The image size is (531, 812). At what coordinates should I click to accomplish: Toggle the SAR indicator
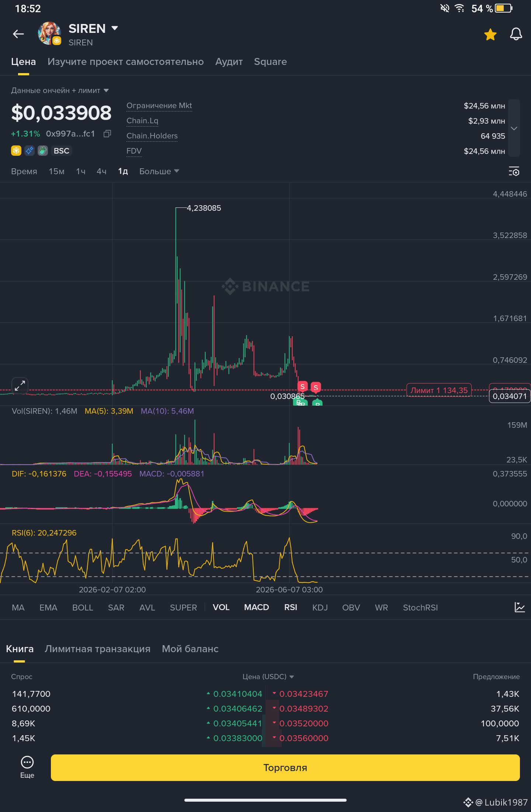[116, 608]
